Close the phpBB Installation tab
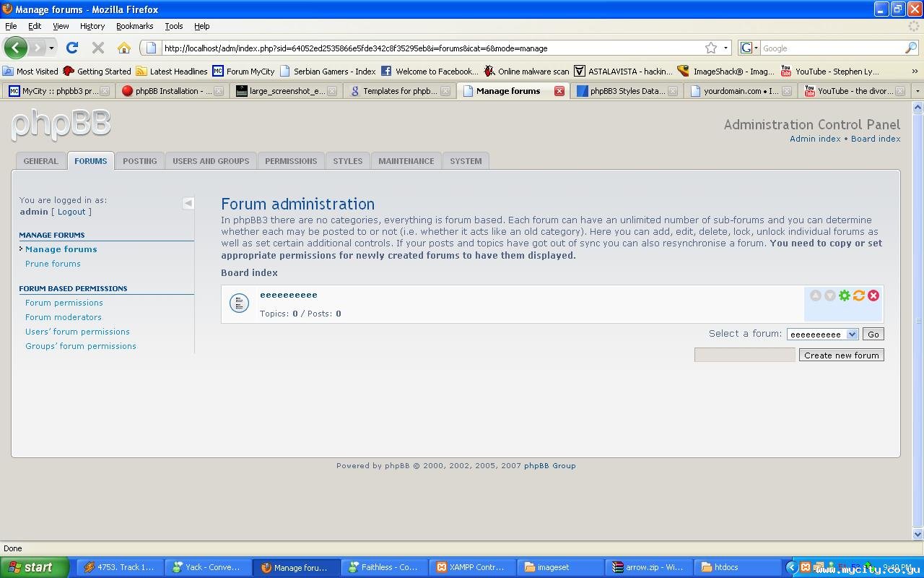 click(x=219, y=91)
